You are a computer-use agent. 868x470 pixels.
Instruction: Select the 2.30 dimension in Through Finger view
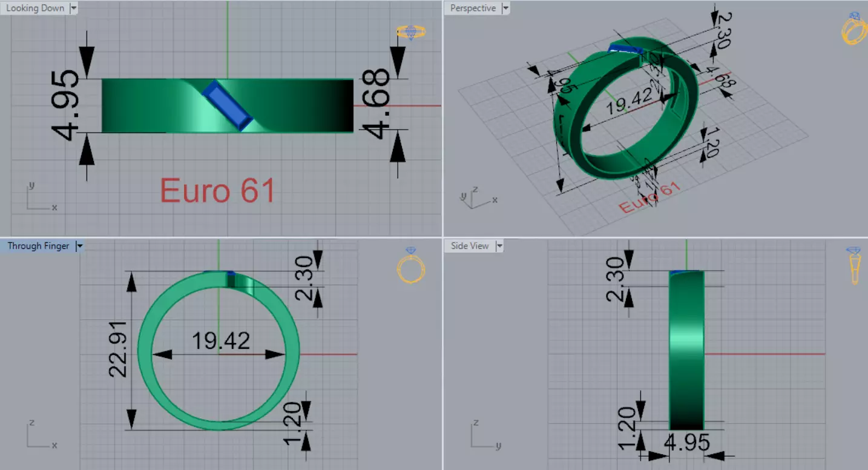(x=304, y=278)
